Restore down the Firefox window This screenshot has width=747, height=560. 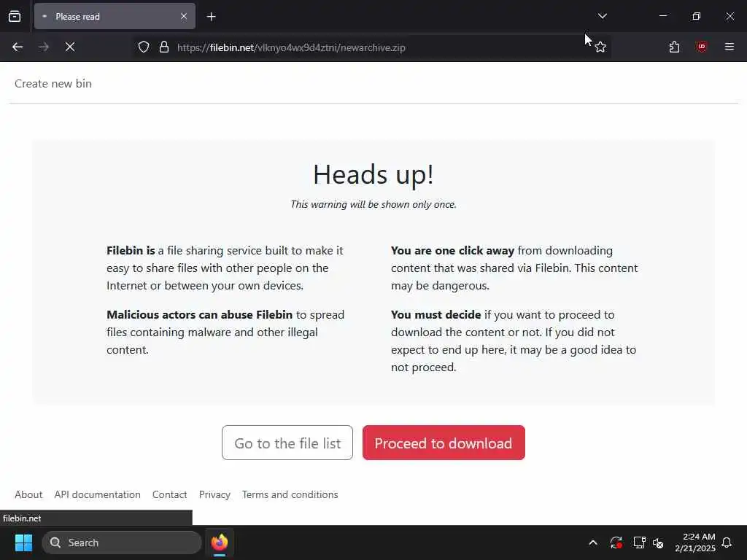click(x=697, y=16)
